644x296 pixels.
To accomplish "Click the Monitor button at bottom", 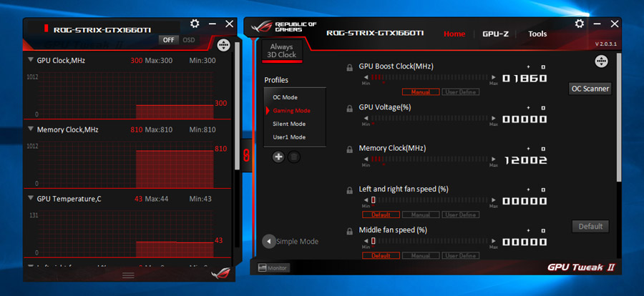I will 273,268.
